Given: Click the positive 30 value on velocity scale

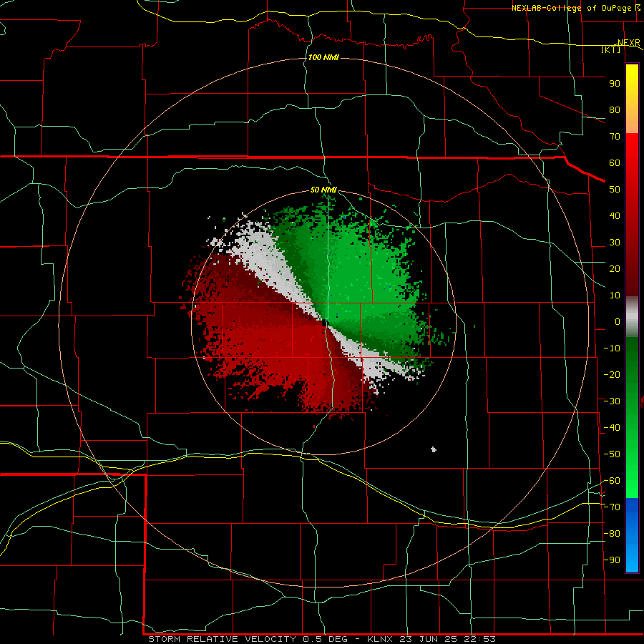Looking at the screenshot, I should pyautogui.click(x=615, y=243).
